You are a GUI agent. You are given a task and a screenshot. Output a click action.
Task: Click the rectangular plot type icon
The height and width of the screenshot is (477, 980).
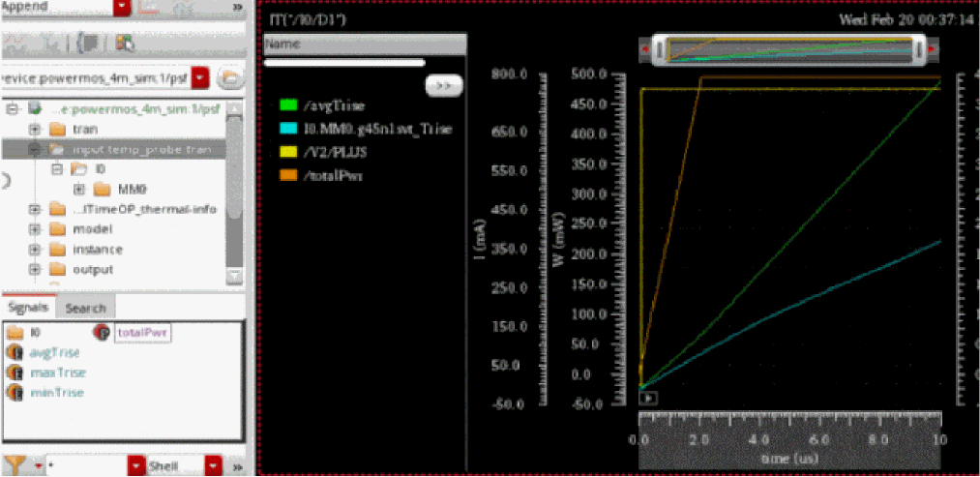coord(147,7)
